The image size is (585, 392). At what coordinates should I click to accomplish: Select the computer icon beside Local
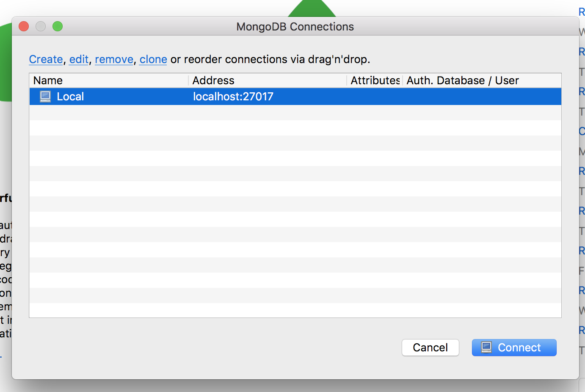[45, 97]
